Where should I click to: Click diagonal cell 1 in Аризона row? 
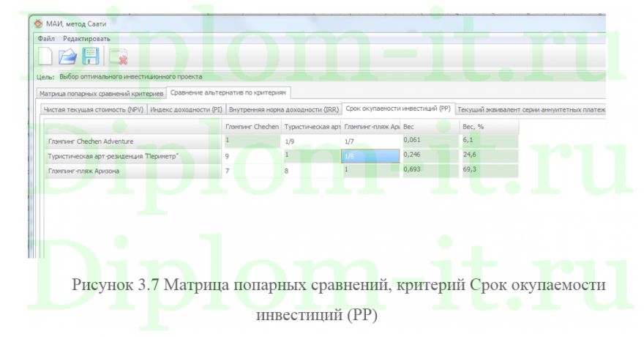click(x=370, y=170)
